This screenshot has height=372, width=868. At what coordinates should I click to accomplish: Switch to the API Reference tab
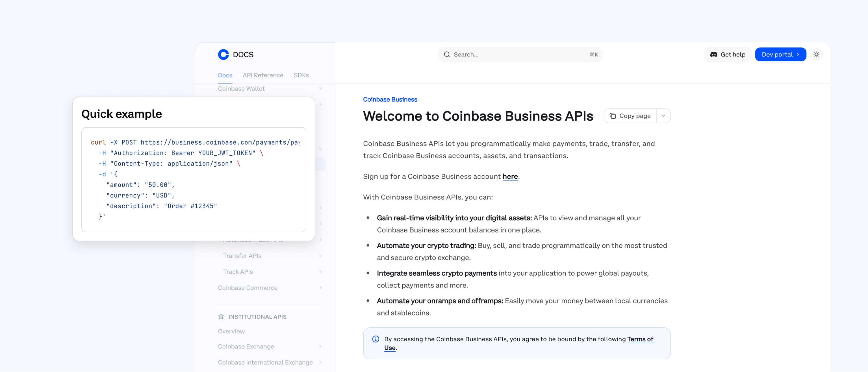[x=263, y=75]
